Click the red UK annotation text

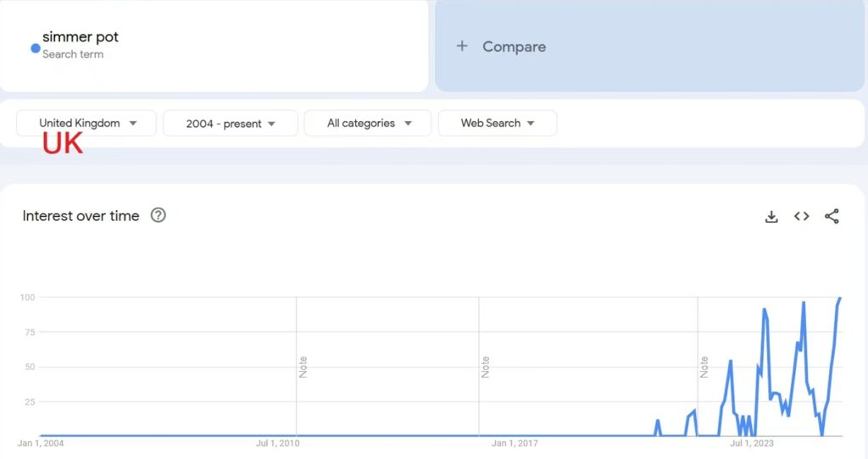click(x=63, y=145)
